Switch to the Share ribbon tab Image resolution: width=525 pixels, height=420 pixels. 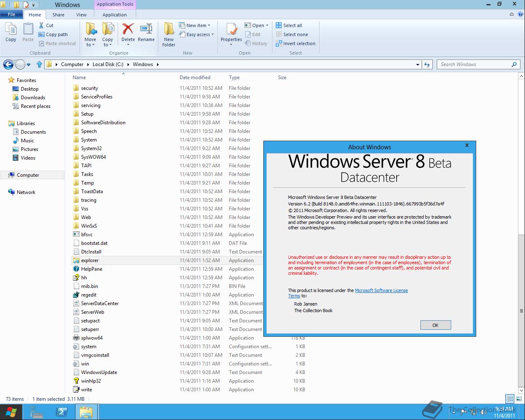(x=58, y=14)
